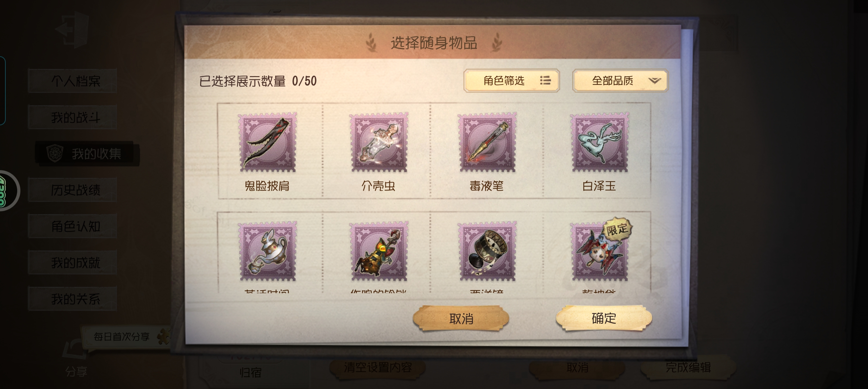Confirm selection with 确定 button
The width and height of the screenshot is (868, 389).
click(x=604, y=318)
